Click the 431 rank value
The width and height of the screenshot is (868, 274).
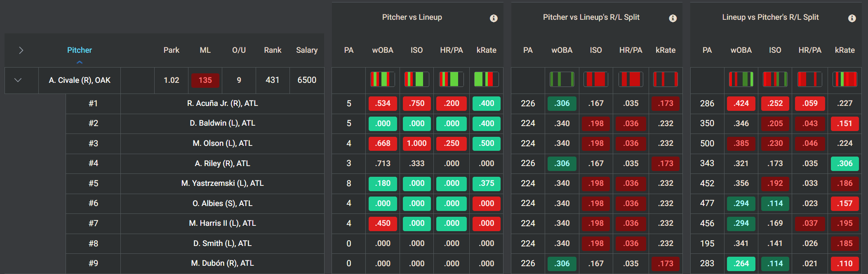[x=272, y=80]
